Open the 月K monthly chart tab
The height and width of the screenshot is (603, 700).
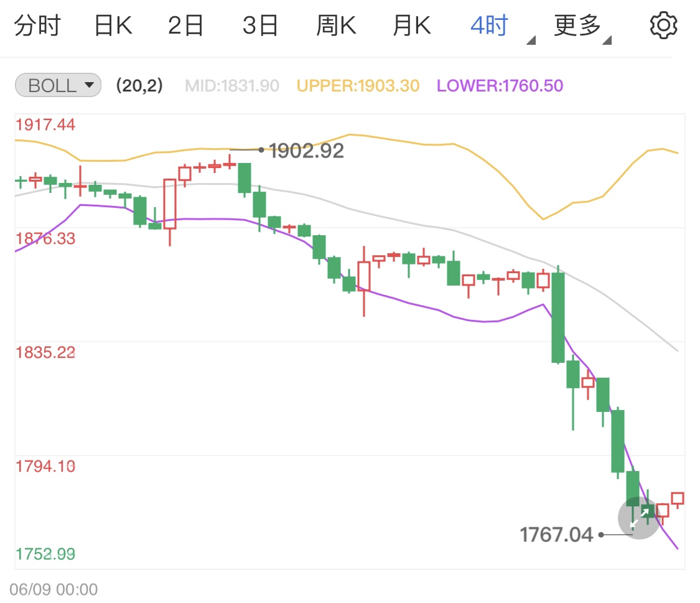coord(412,26)
